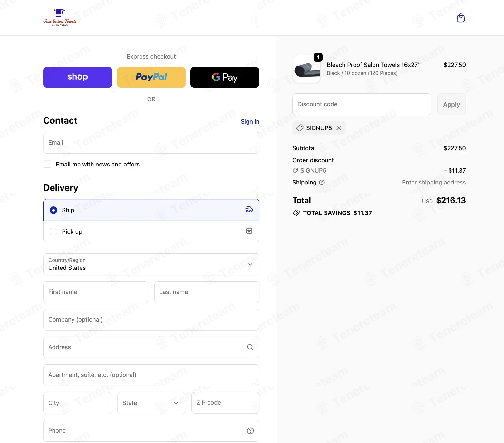The height and width of the screenshot is (443, 504).
Task: Click the black towel product thumbnail
Action: [306, 69]
